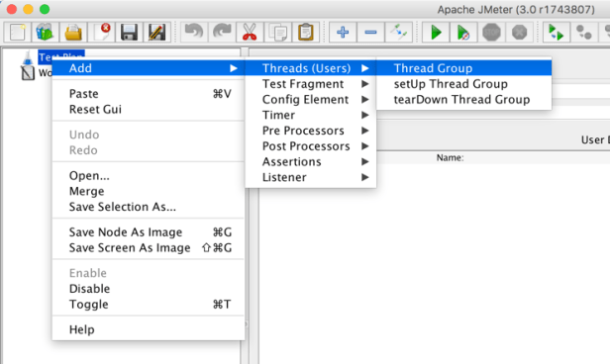
Task: Click the Stop test icon
Action: click(x=491, y=33)
